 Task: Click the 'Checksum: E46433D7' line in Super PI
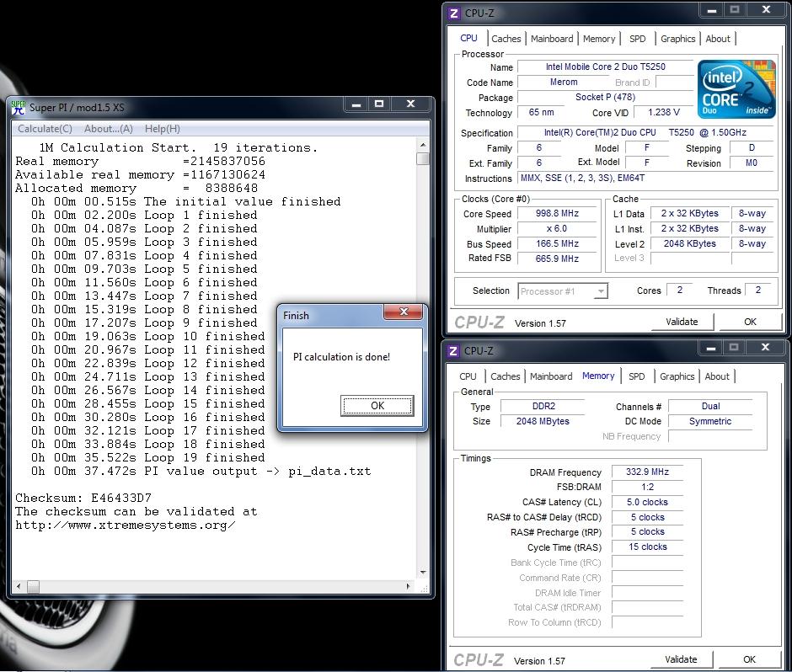point(83,498)
